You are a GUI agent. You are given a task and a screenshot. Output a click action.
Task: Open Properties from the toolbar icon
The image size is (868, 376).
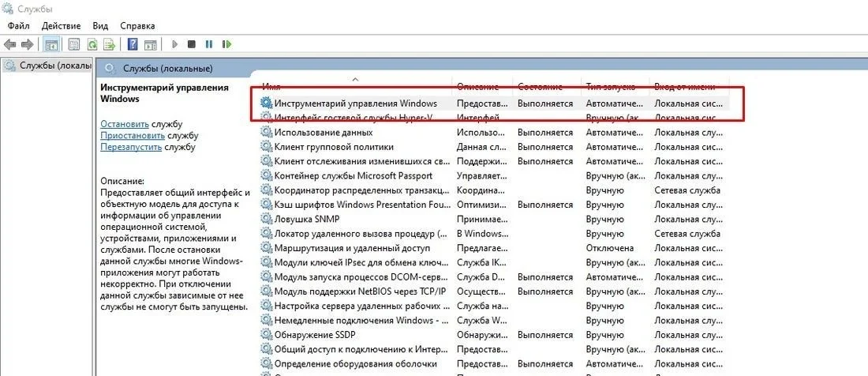(x=73, y=44)
